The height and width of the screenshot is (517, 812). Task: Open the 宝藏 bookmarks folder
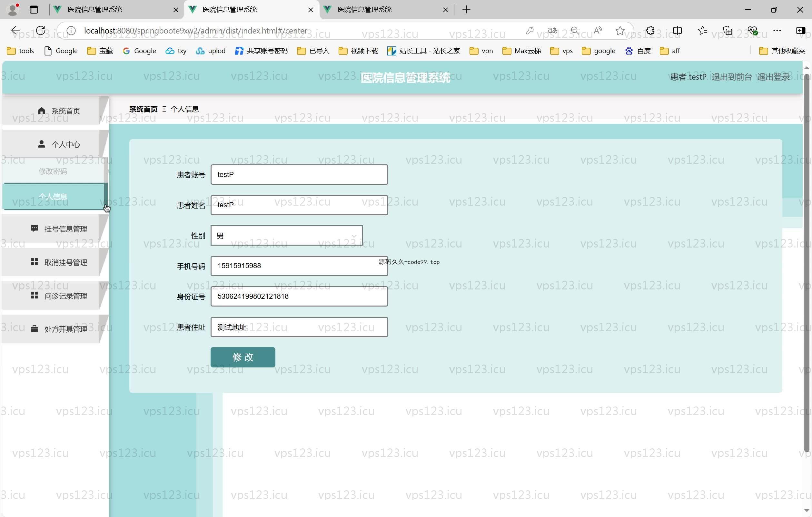[100, 51]
